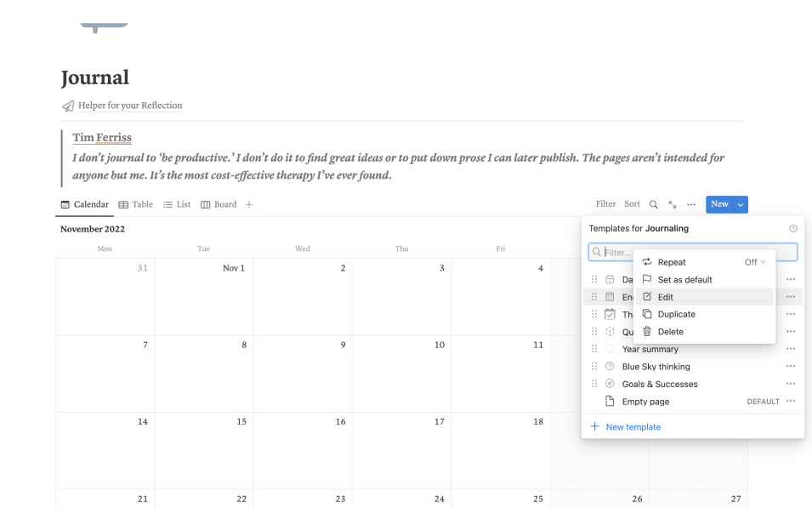Viewport: 812px width, 508px height.
Task: Click the November 2022 month label
Action: point(93,229)
